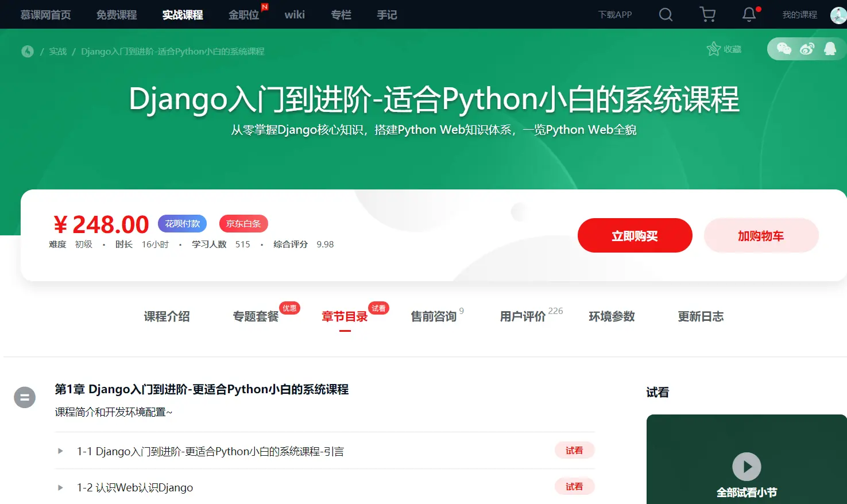Switch to the 专题套餐 tab
The width and height of the screenshot is (847, 504).
(256, 316)
